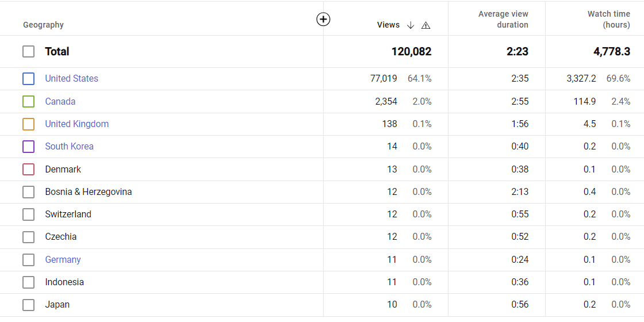Toggle the green Canada checkbox
This screenshot has height=322, width=644.
pos(28,101)
